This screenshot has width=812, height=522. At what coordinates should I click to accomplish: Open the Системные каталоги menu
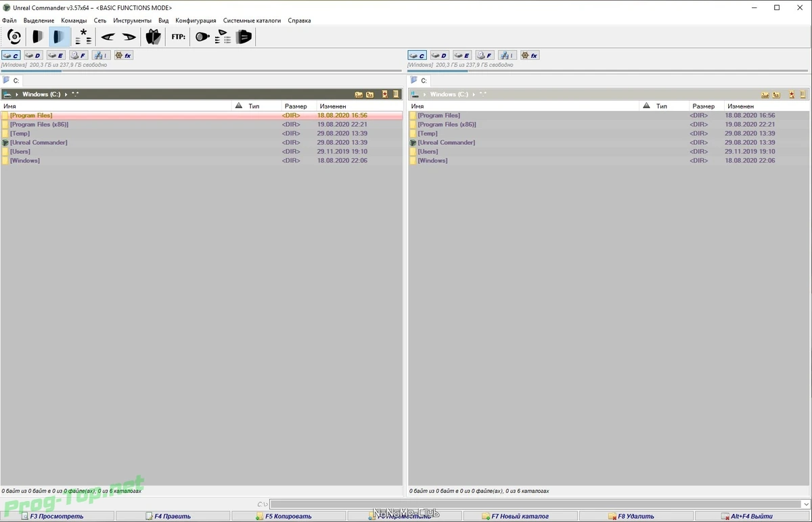pos(252,20)
